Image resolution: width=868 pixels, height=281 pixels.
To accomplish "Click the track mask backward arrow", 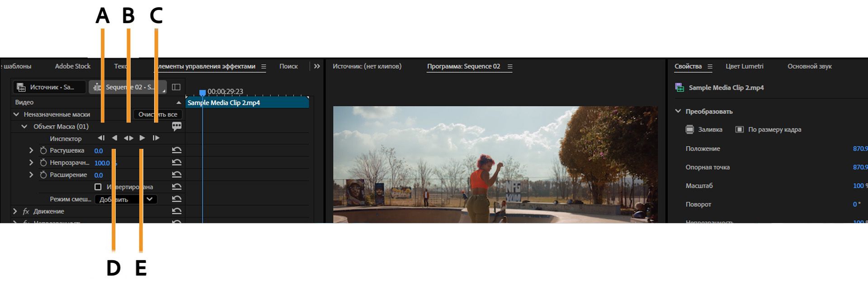I will 114,138.
